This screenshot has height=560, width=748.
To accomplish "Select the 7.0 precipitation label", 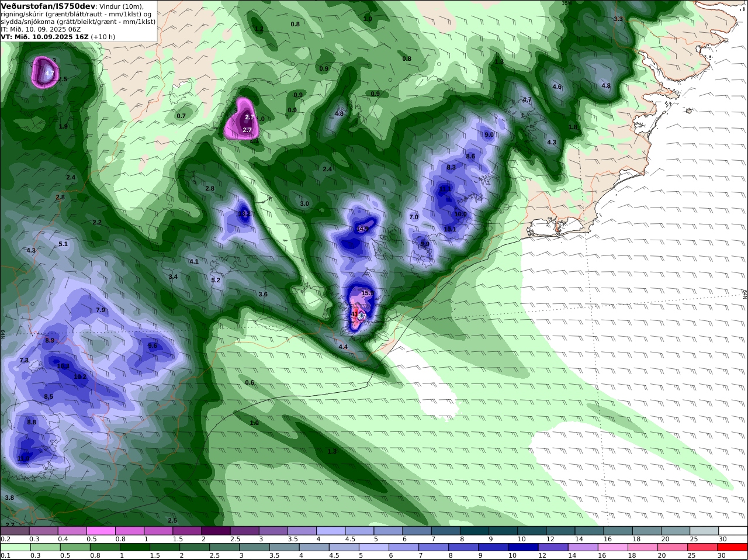I will (414, 217).
